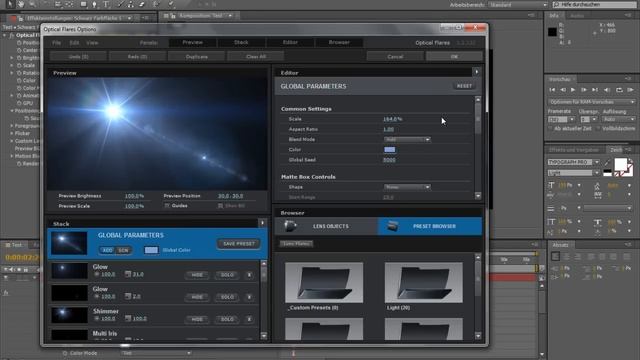Open the View menu in Optical Flares
This screenshot has height=360, width=640.
92,42
